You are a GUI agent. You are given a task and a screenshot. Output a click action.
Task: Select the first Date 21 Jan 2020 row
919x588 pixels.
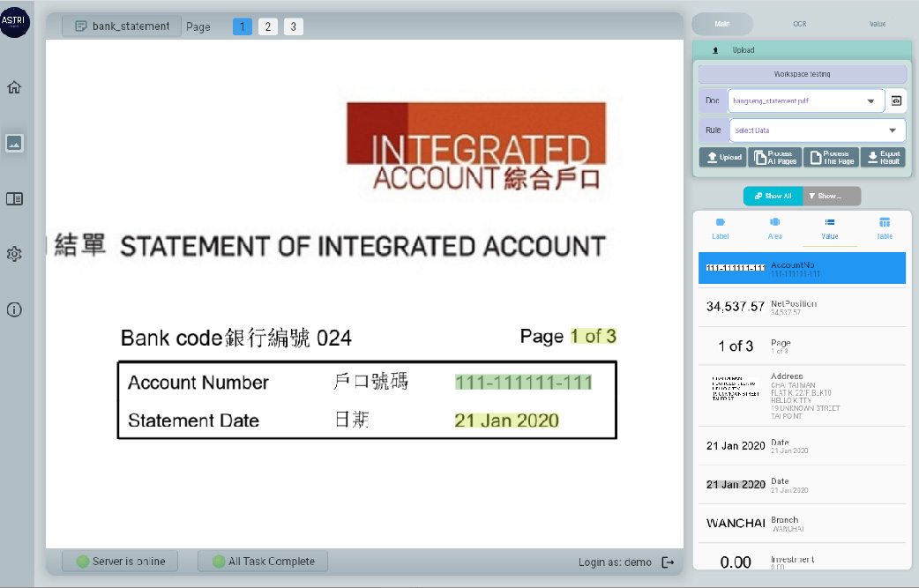(802, 446)
